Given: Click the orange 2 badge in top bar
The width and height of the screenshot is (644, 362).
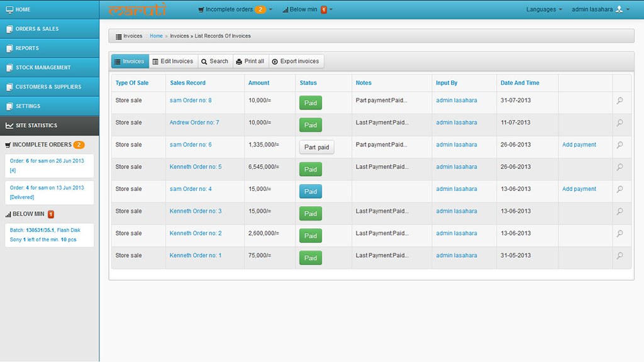Looking at the screenshot, I should point(260,9).
